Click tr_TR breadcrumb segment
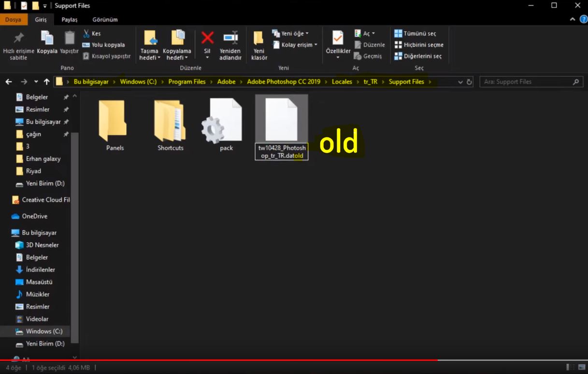Viewport: 588px width, 374px height. click(371, 82)
